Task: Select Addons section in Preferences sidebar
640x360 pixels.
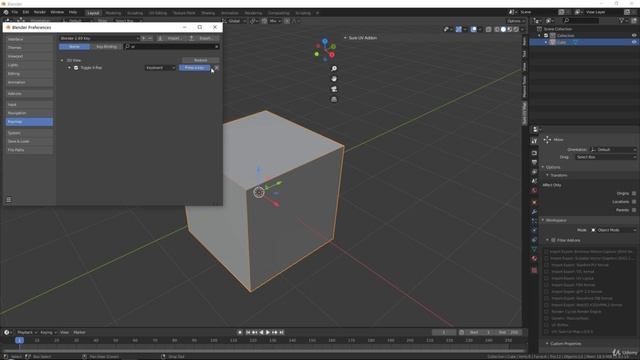Action: tap(29, 94)
